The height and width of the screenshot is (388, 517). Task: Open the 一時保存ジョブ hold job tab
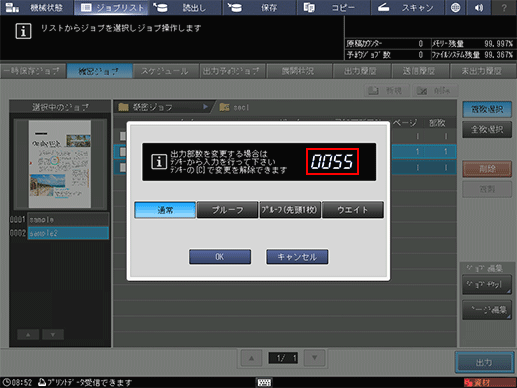pyautogui.click(x=33, y=71)
